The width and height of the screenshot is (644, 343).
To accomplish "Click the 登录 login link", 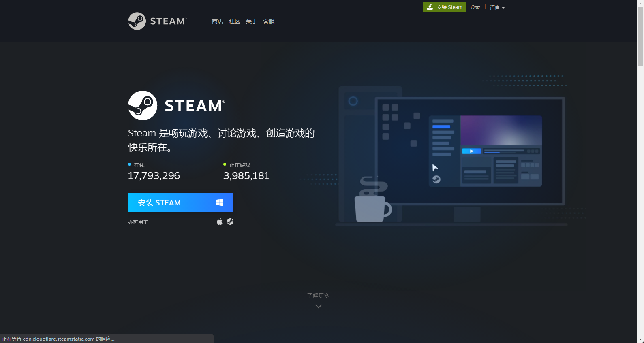I will [x=475, y=7].
